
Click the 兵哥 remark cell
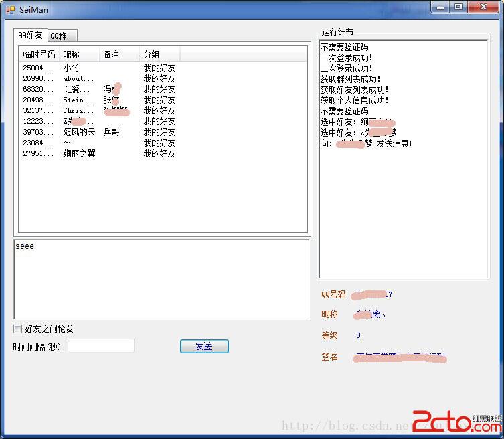112,132
